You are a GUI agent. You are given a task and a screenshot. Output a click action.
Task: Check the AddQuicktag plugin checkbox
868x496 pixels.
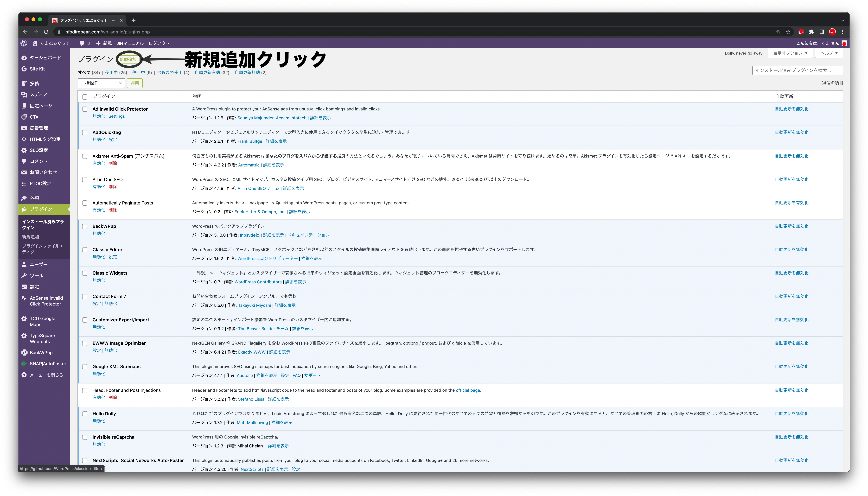coord(85,133)
